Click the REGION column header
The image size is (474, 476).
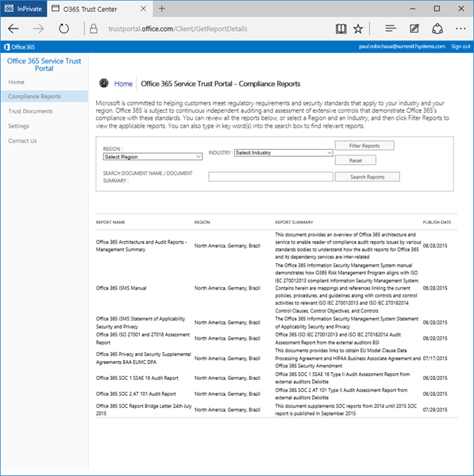[202, 222]
